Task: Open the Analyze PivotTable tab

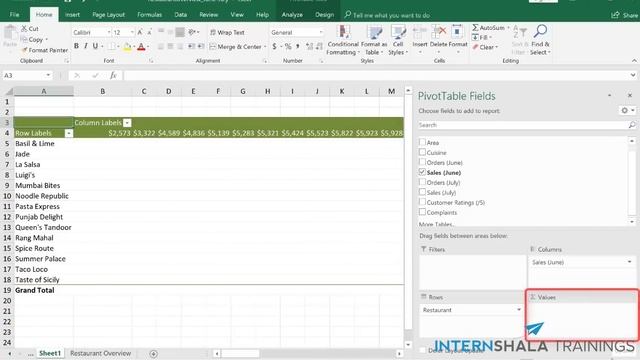Action: point(292,15)
